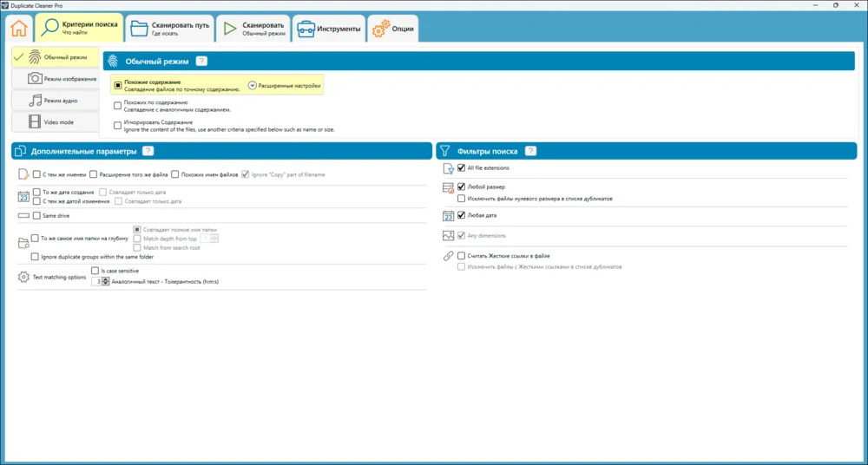Switch to Инструменты tab

[329, 29]
